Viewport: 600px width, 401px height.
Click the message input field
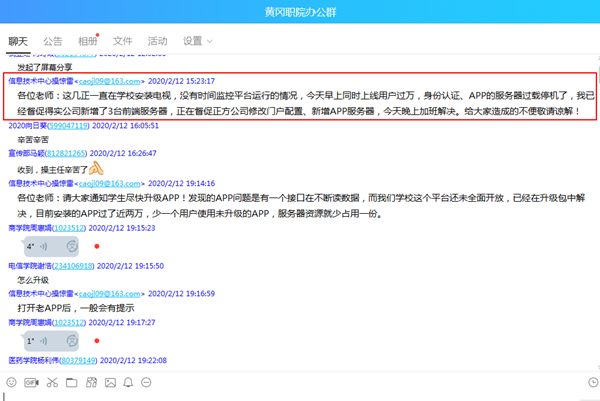[300, 396]
